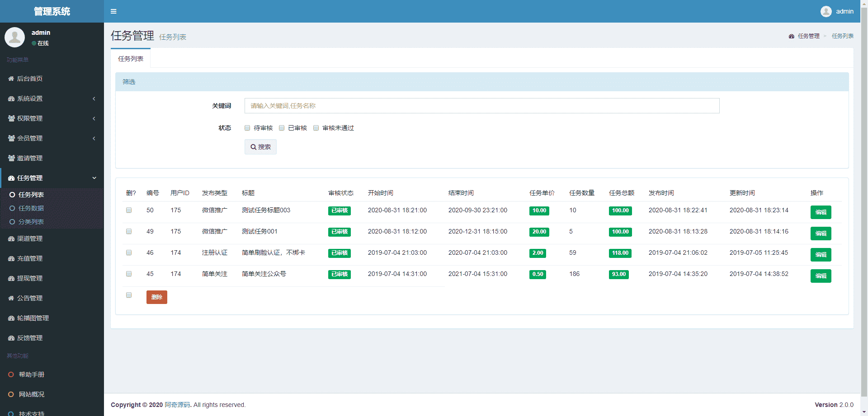Click the admin avatar in top bar
The image size is (868, 416).
click(826, 11)
